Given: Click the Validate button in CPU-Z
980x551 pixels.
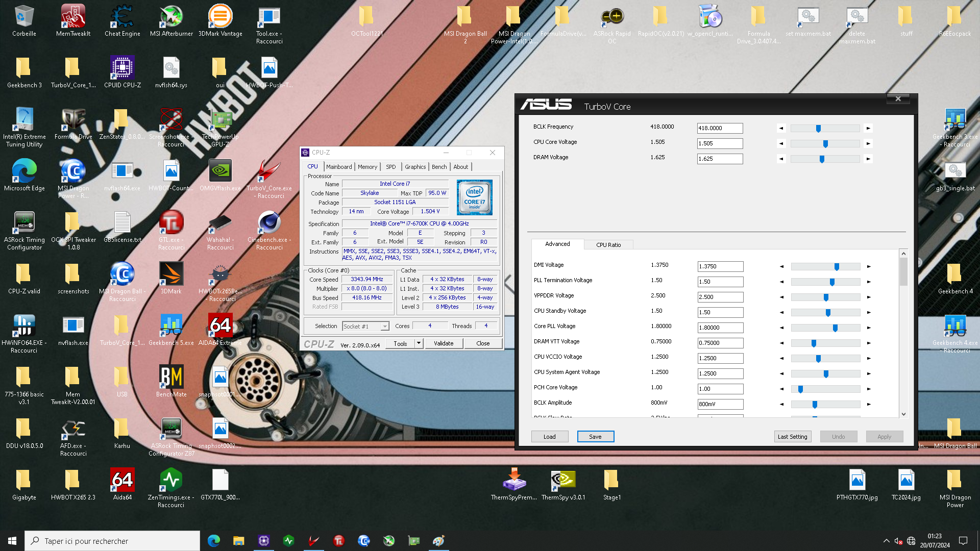Looking at the screenshot, I should (x=444, y=343).
